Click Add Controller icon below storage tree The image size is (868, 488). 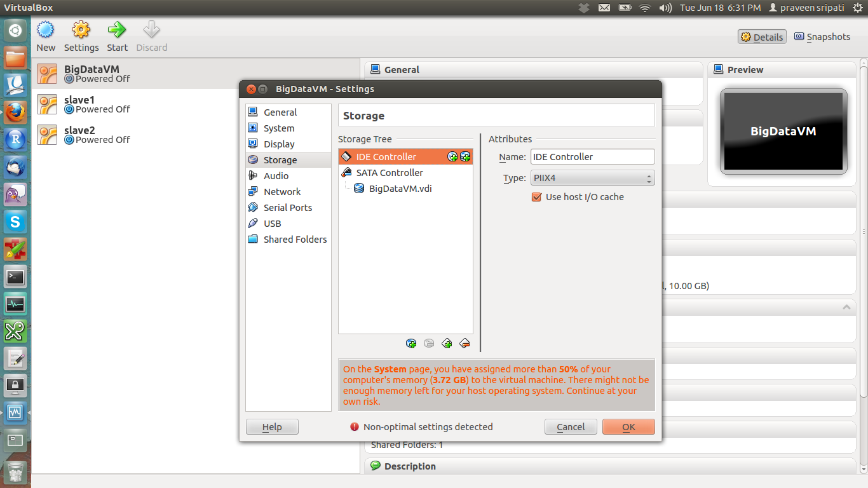447,343
